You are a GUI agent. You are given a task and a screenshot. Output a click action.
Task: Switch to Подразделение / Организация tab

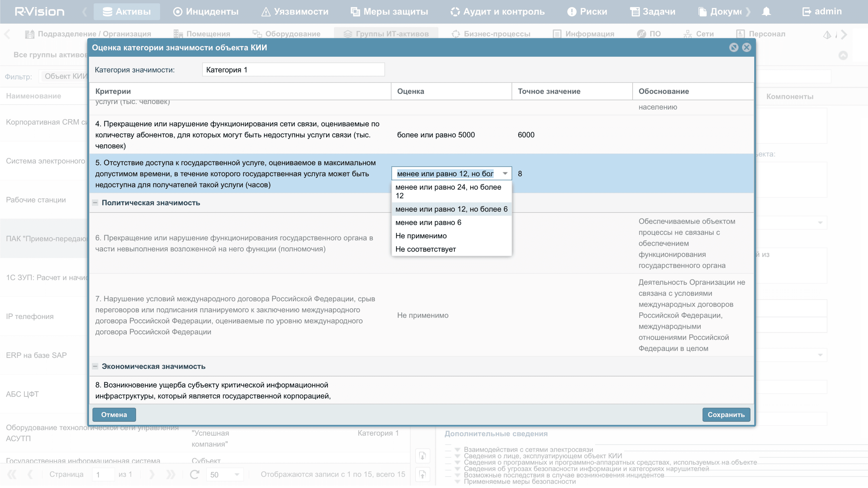point(88,34)
